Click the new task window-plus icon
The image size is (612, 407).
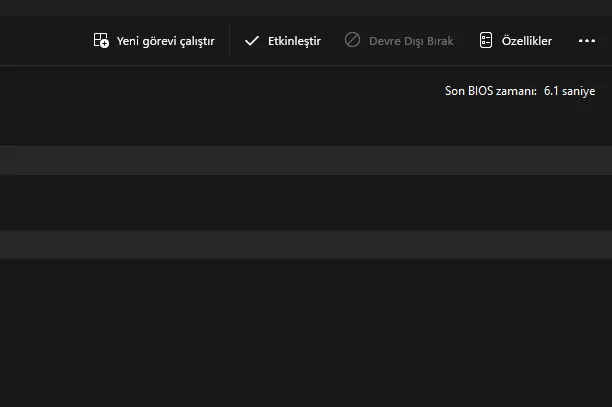pos(101,41)
